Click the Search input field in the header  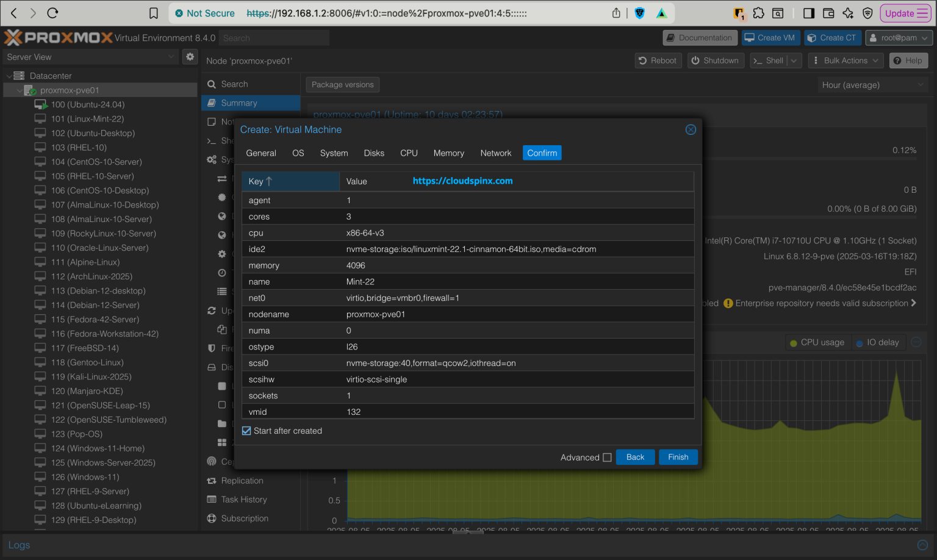(x=273, y=37)
